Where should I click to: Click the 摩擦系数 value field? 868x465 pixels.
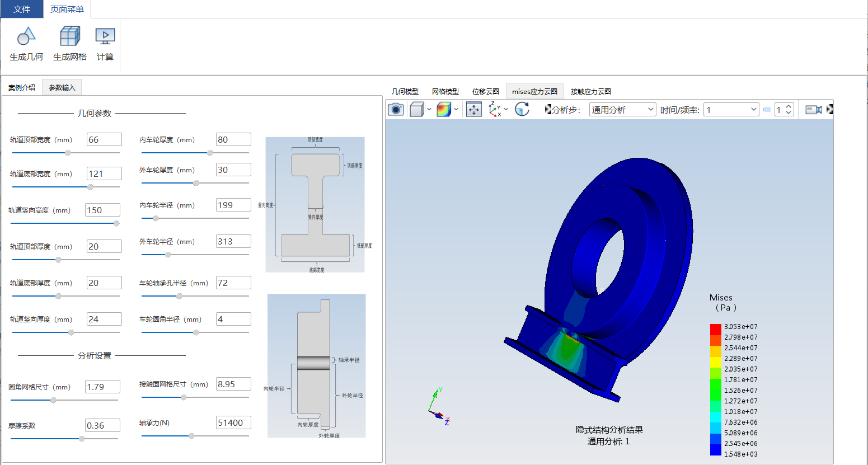[x=103, y=425]
